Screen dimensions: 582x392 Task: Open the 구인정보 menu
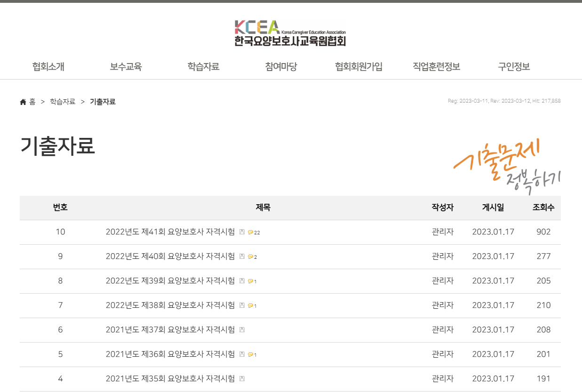[x=514, y=67]
